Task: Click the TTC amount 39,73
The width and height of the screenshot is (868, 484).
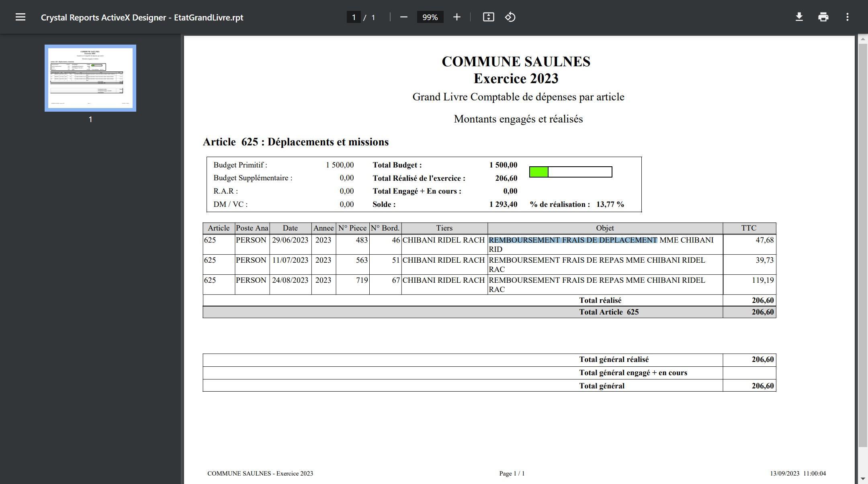Action: (764, 260)
